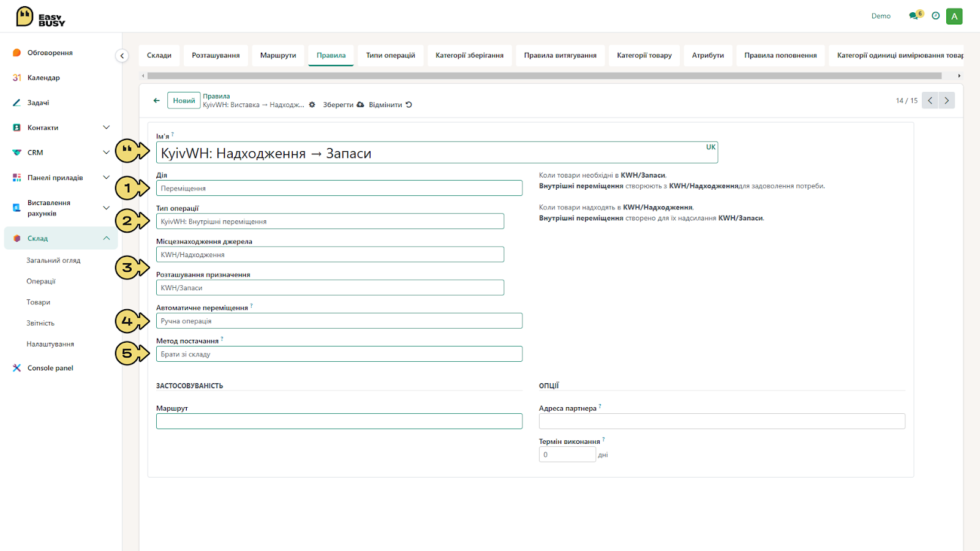Click the Новий button

[184, 100]
